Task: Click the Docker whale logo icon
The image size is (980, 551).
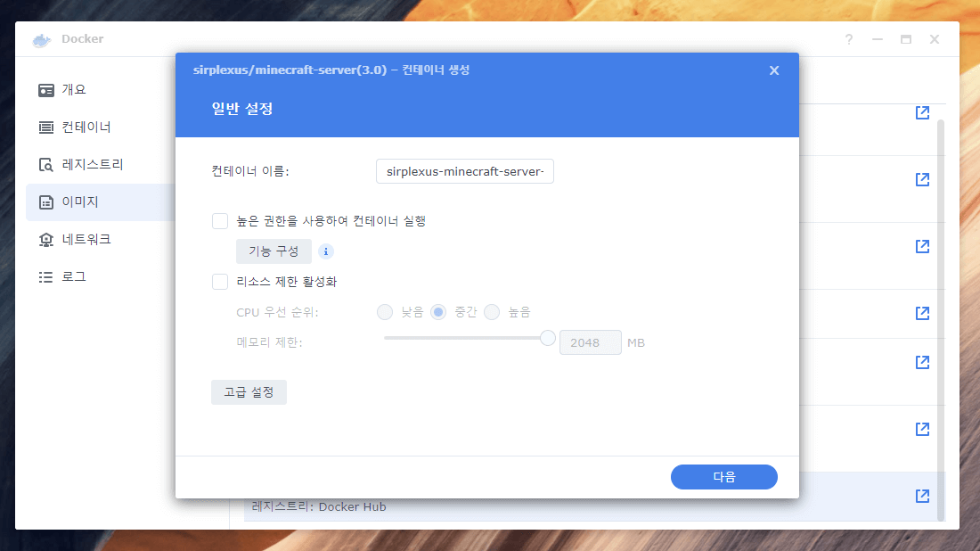Action: [x=42, y=40]
